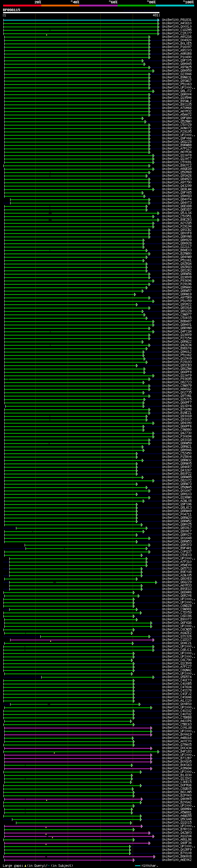Select UniRef100_A5AH72 entry

[177, 115]
